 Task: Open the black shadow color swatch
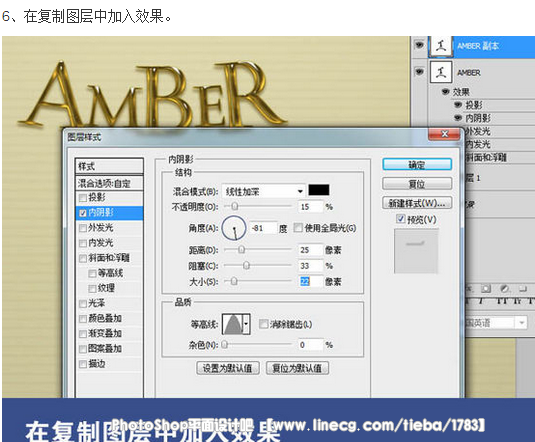(x=319, y=190)
